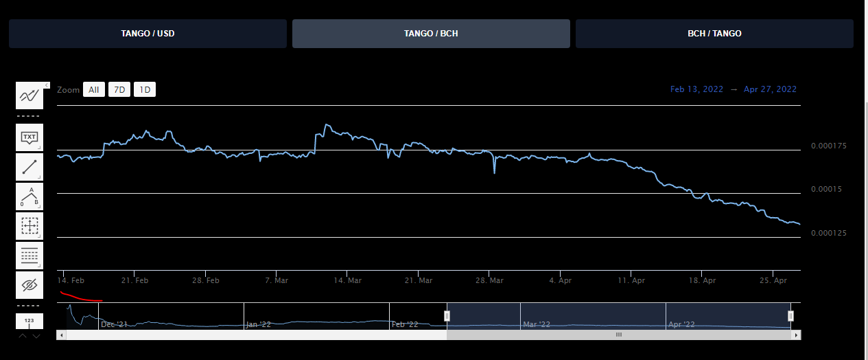Click the 0.000175 axis value
The width and height of the screenshot is (868, 360).
tap(829, 146)
